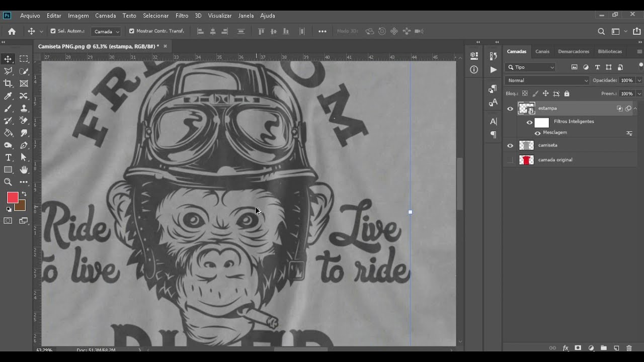Select the Horizontal Type tool

8,157
